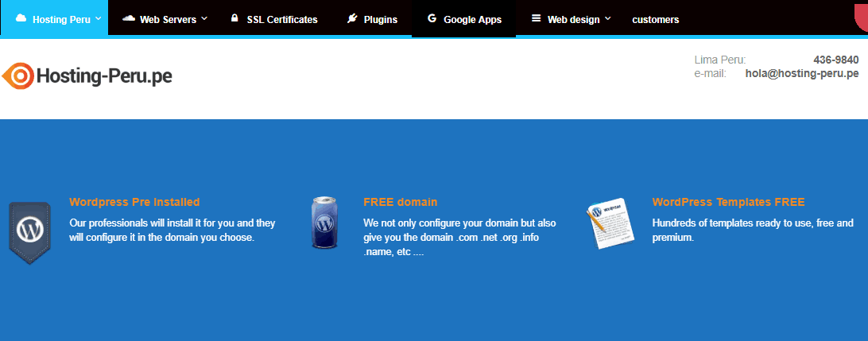Click the WordPress badge icon
868x341 pixels.
pyautogui.click(x=29, y=232)
